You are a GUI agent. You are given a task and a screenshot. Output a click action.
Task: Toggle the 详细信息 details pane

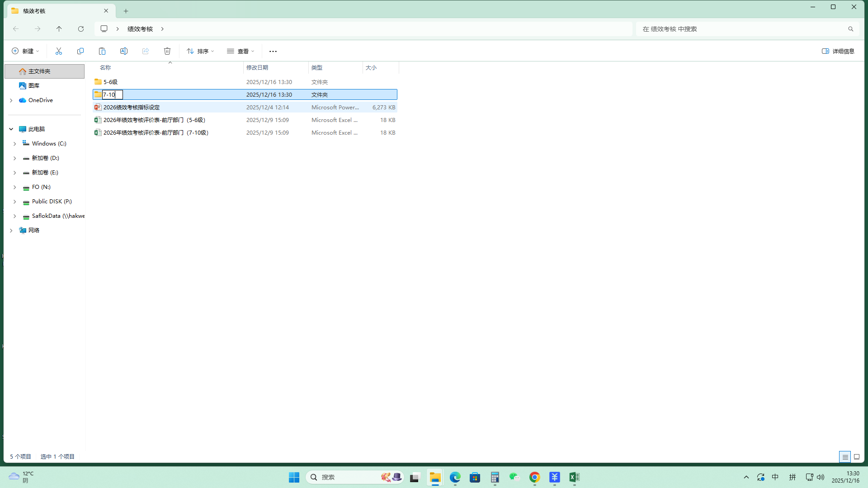[x=838, y=51]
